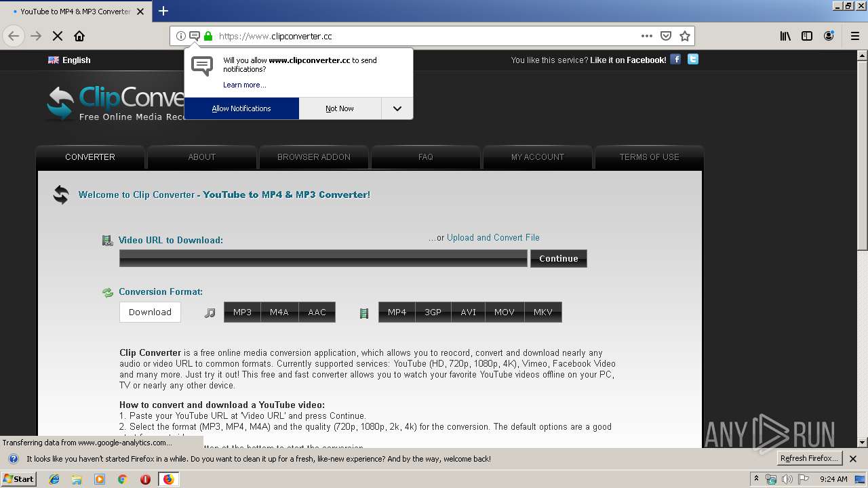Click the forward navigation arrow
The image size is (868, 488).
pos(36,36)
